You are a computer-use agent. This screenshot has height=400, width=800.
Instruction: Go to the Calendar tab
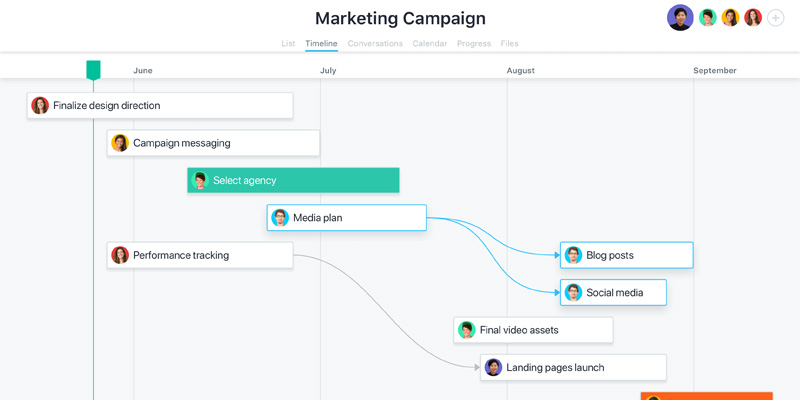click(x=430, y=44)
